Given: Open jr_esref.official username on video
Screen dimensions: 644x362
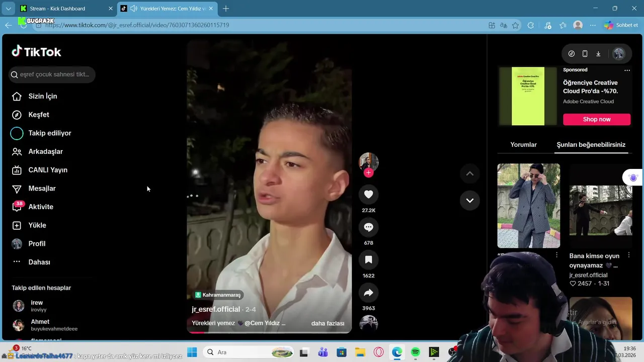Looking at the screenshot, I should [x=216, y=309].
